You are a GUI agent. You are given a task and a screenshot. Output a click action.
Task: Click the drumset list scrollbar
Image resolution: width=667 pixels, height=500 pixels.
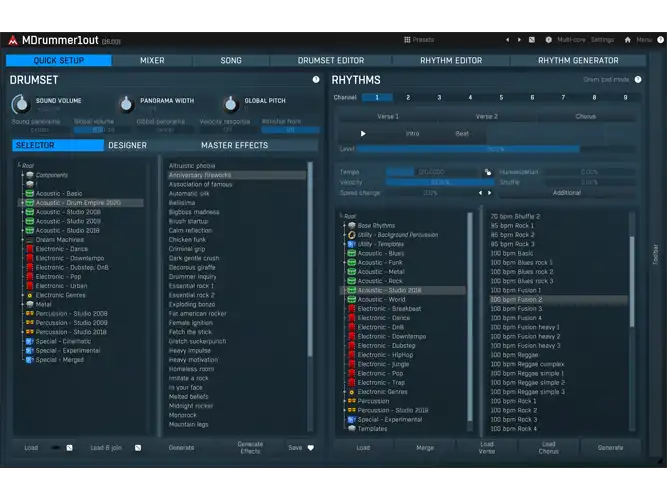click(x=310, y=260)
